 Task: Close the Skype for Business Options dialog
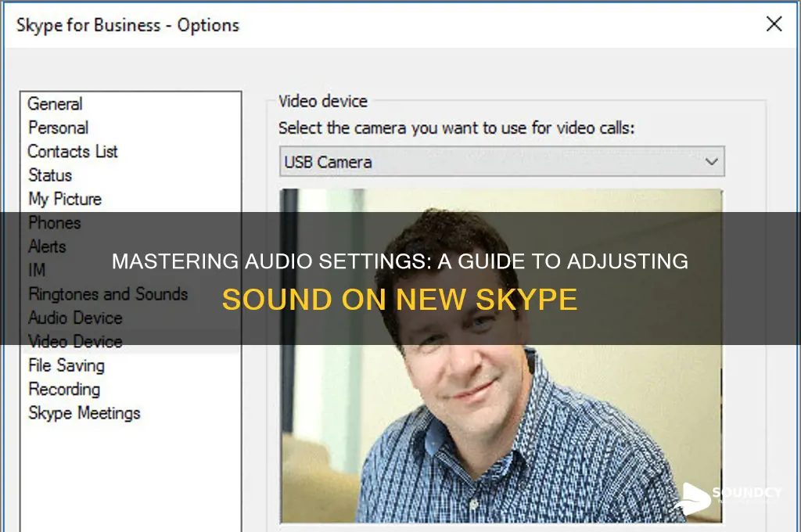(774, 23)
